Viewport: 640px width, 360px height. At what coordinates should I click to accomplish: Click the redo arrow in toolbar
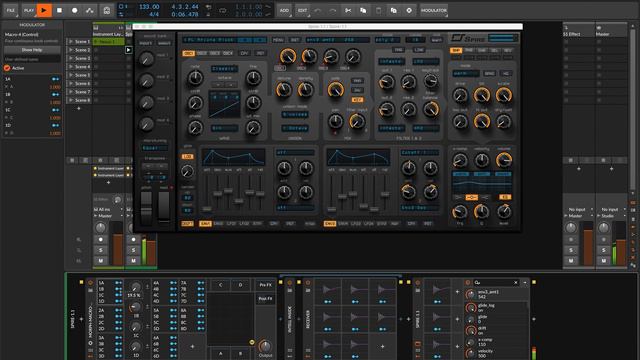pos(333,10)
